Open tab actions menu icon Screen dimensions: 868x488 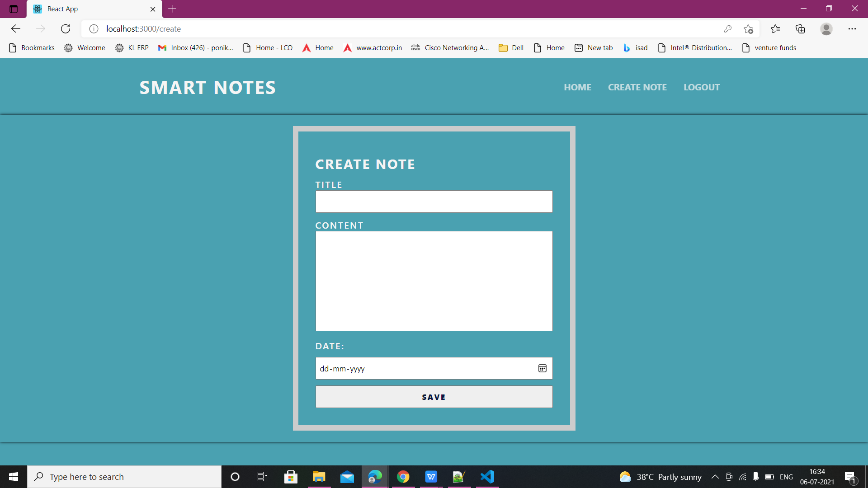pyautogui.click(x=14, y=9)
